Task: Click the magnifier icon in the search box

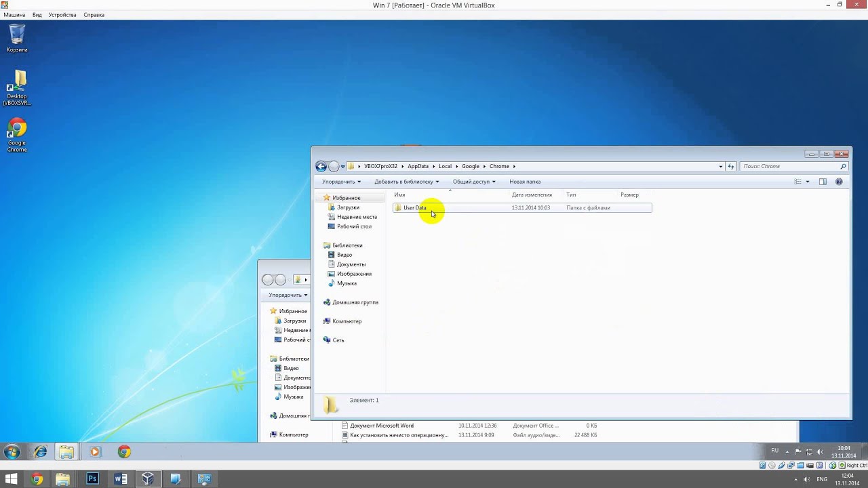Action: 843,166
